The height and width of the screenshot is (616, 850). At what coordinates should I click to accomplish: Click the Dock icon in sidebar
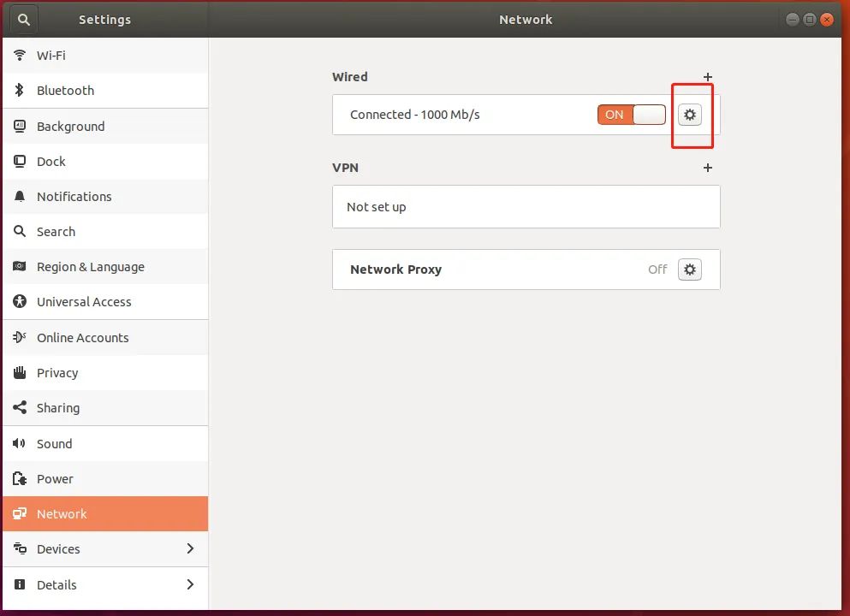click(20, 162)
